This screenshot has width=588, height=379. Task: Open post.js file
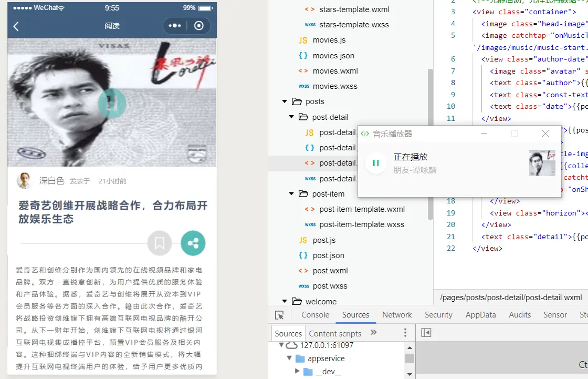(x=324, y=240)
